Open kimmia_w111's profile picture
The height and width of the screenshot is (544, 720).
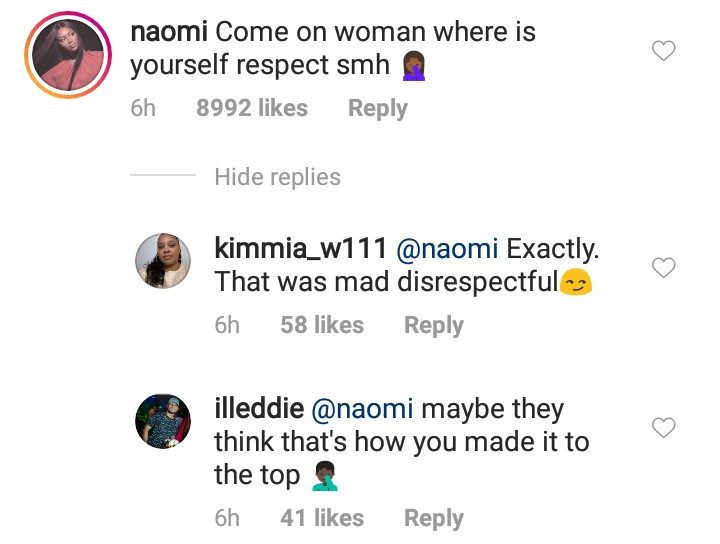point(162,262)
